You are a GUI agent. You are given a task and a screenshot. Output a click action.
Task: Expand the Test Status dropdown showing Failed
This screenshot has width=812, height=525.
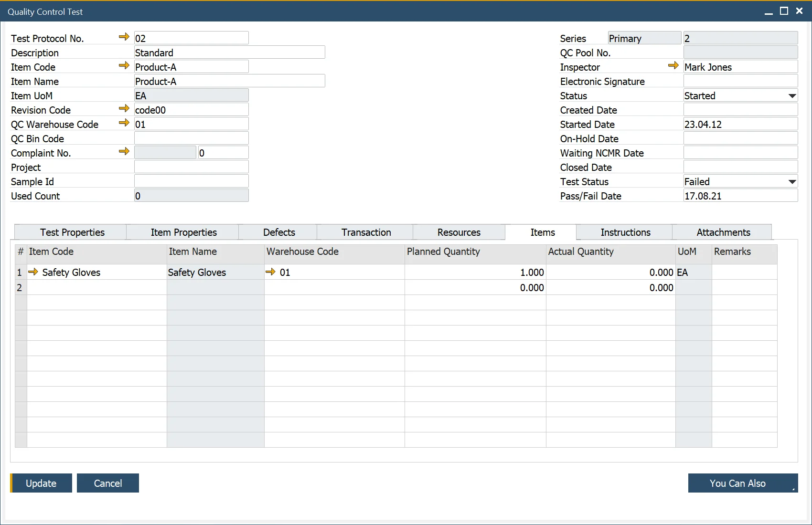tap(792, 182)
